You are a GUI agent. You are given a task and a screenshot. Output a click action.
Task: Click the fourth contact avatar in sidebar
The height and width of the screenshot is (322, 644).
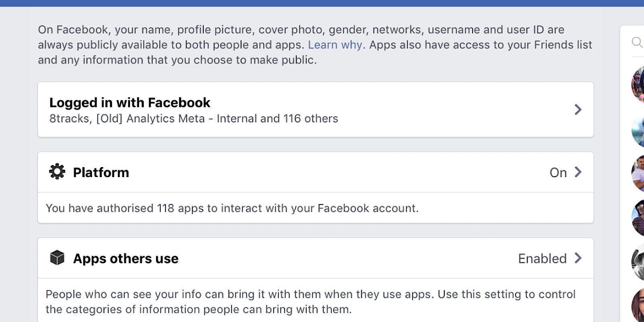(x=638, y=218)
